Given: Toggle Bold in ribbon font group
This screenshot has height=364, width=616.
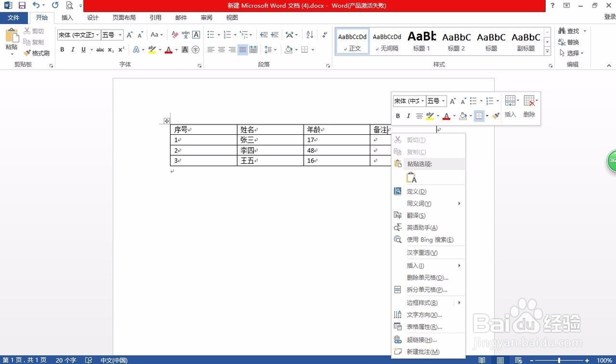Looking at the screenshot, I should pyautogui.click(x=62, y=50).
